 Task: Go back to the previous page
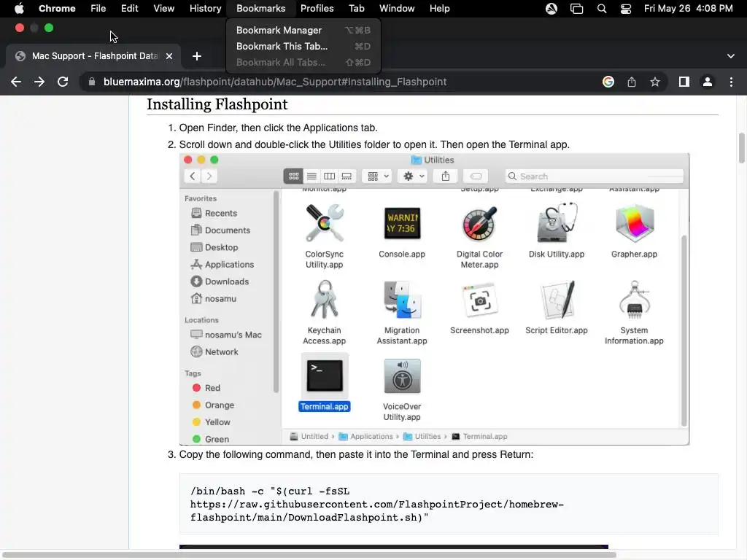click(x=16, y=82)
